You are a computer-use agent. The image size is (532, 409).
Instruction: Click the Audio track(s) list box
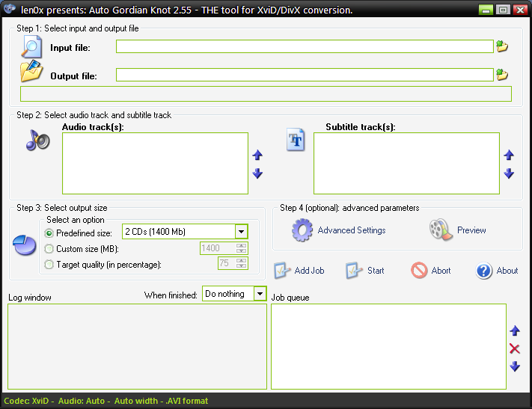[x=155, y=163]
